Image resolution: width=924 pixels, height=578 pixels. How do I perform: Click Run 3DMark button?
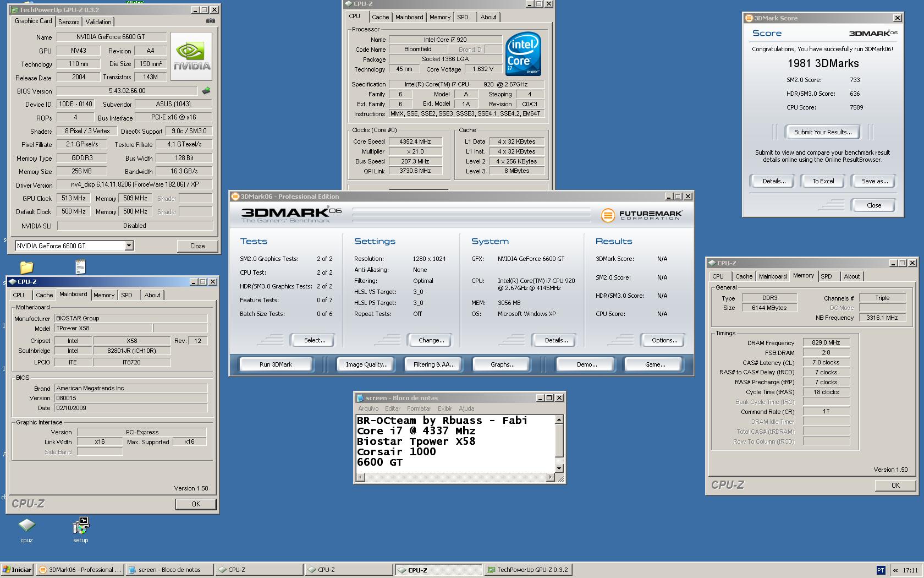[276, 364]
